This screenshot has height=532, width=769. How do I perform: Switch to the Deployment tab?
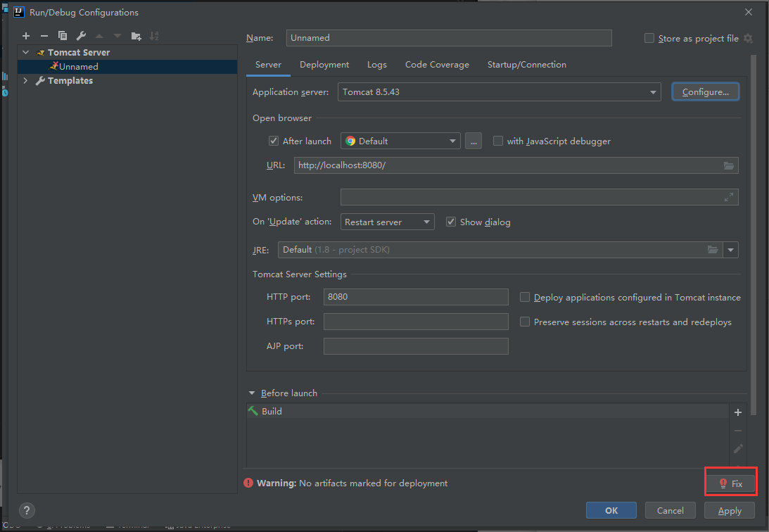pos(324,65)
